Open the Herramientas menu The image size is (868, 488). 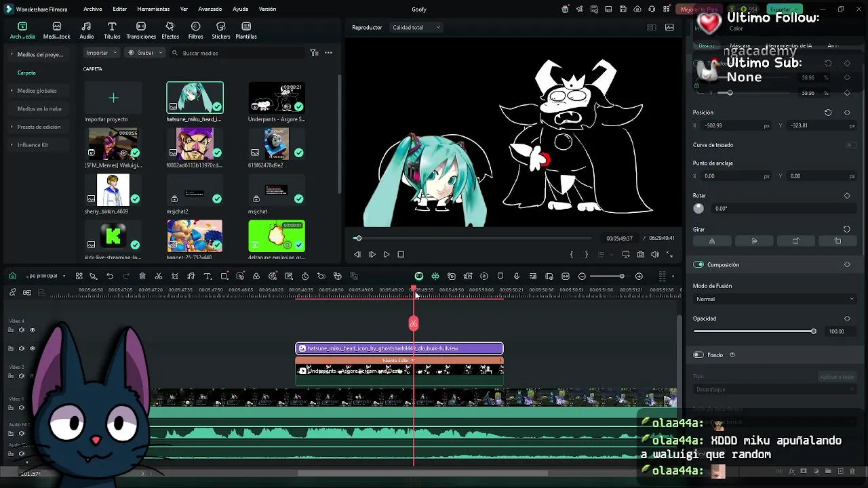[x=153, y=9]
